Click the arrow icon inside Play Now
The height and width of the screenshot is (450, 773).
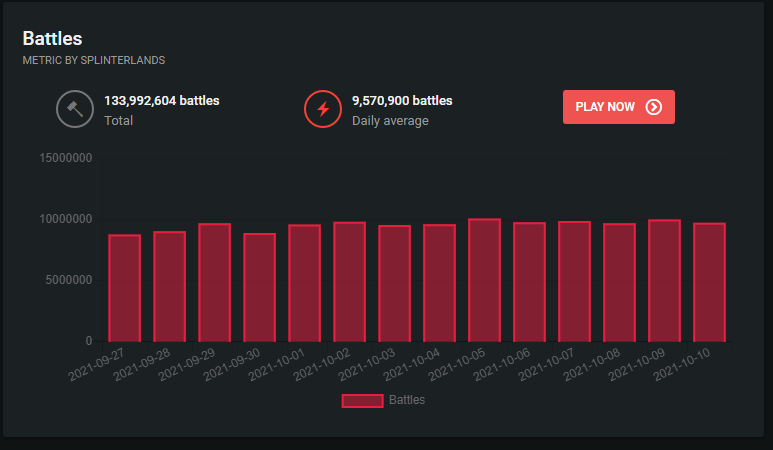pyautogui.click(x=654, y=107)
